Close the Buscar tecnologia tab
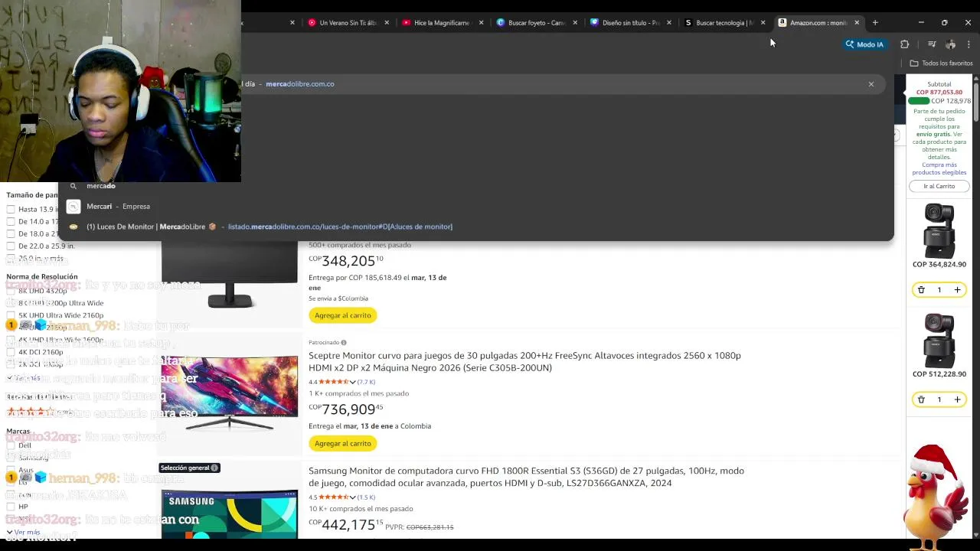980x551 pixels. 763,23
